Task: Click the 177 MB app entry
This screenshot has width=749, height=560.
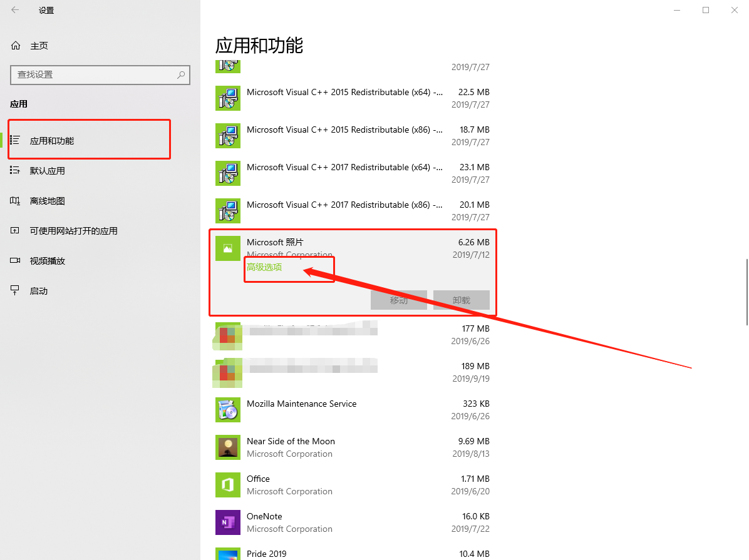Action: point(353,335)
